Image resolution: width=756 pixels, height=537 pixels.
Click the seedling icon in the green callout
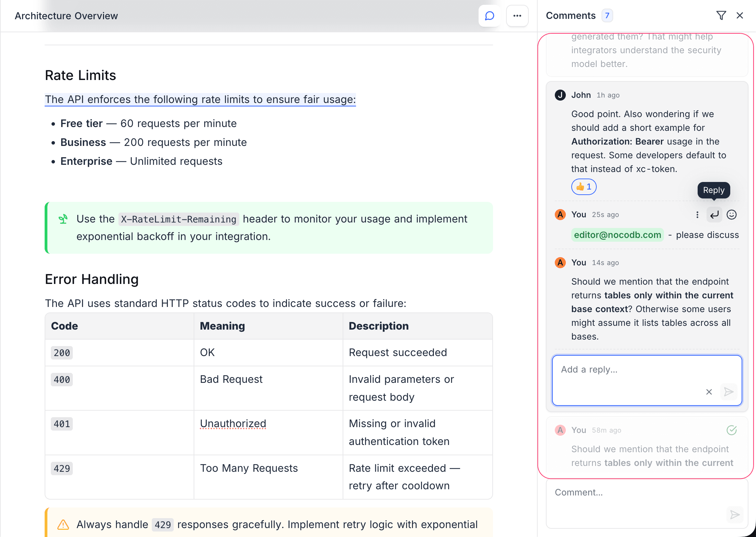click(x=63, y=219)
